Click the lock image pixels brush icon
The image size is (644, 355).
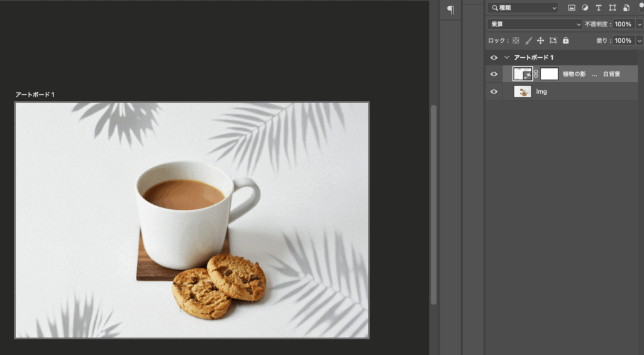click(528, 40)
